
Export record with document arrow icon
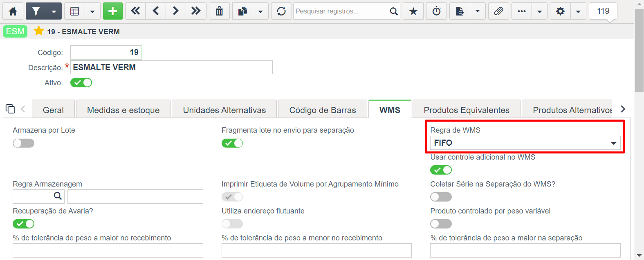(460, 11)
